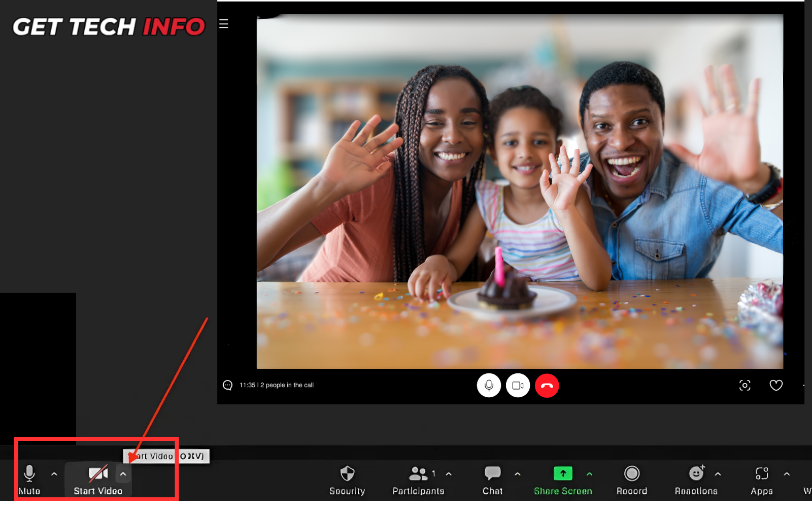
Task: Expand arrow next to Participants
Action: click(x=449, y=474)
